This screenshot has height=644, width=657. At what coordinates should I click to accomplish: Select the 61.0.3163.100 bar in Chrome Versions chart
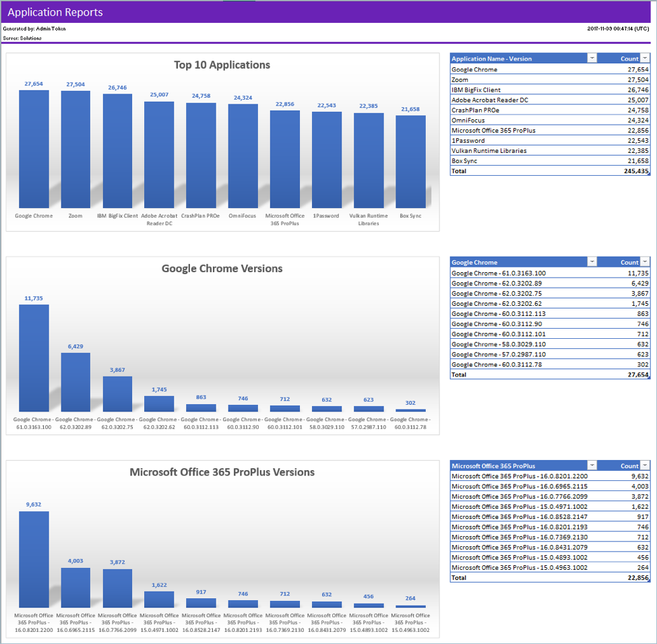[x=34, y=358]
